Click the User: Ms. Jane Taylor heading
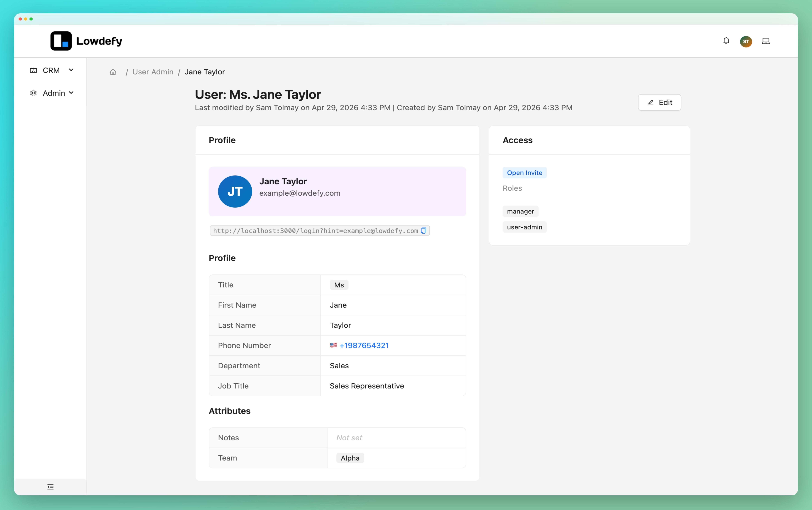 tap(258, 94)
